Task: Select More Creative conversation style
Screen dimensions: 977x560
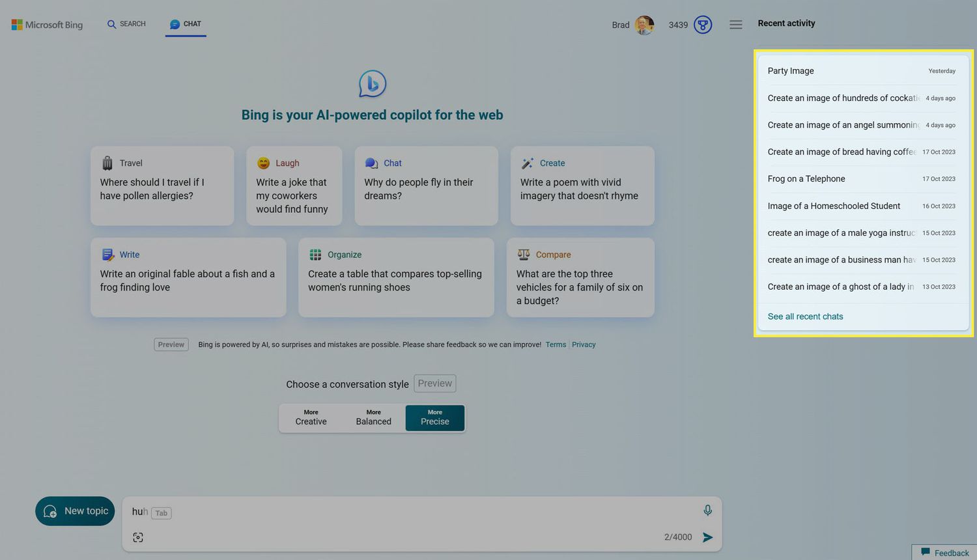Action: [x=311, y=417]
